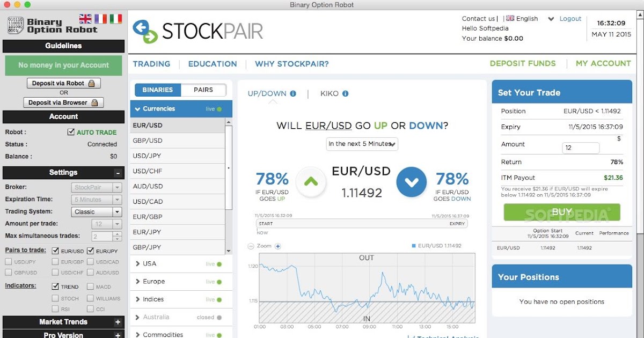This screenshot has height=338, width=644.
Task: Open MY ACCOUNT link
Action: 603,63
